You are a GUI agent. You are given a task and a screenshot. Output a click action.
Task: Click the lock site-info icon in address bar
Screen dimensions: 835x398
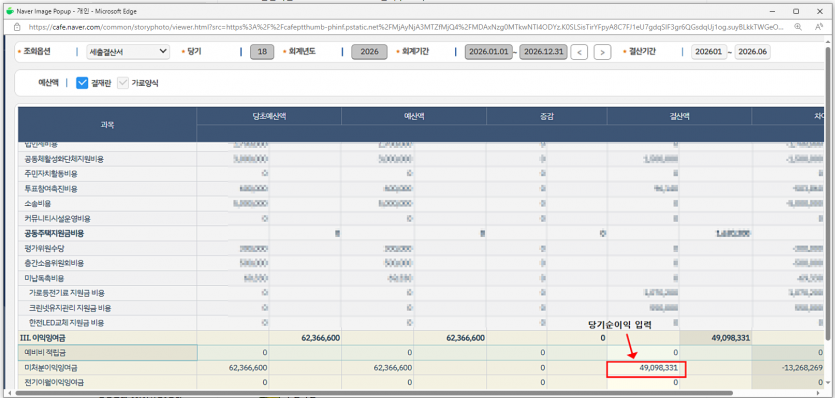pyautogui.click(x=17, y=26)
